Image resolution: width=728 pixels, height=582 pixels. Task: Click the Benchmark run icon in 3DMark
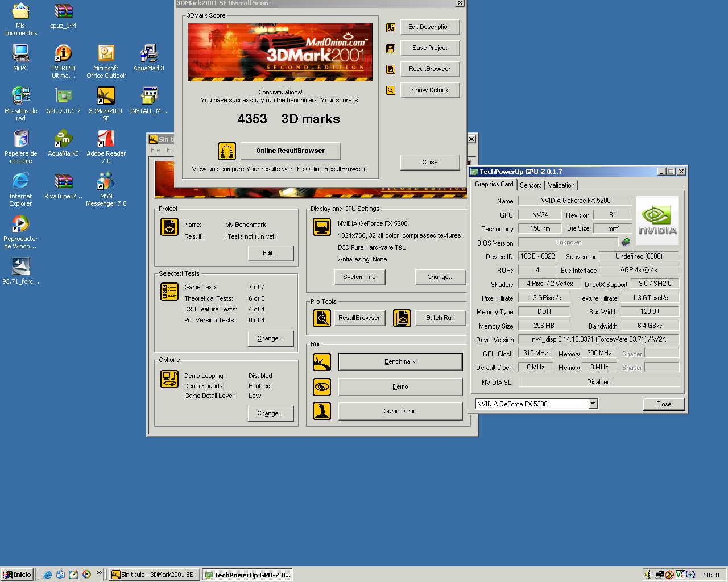pos(322,362)
